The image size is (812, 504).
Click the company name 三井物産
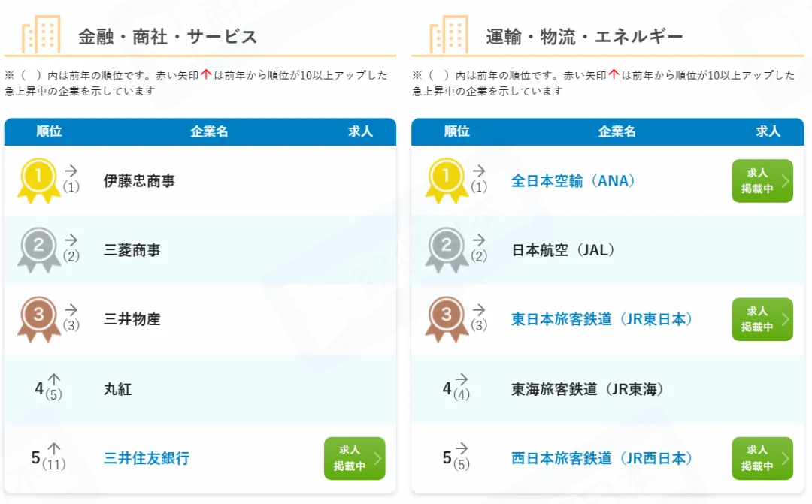tap(132, 319)
